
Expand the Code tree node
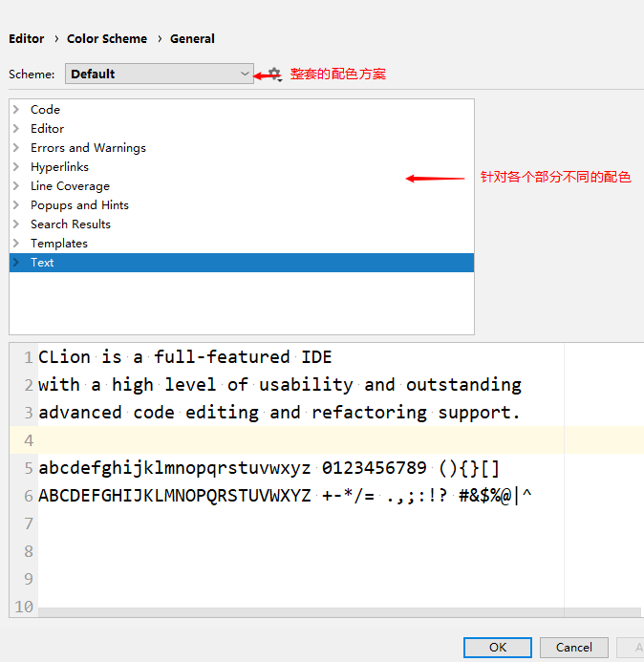(x=16, y=110)
